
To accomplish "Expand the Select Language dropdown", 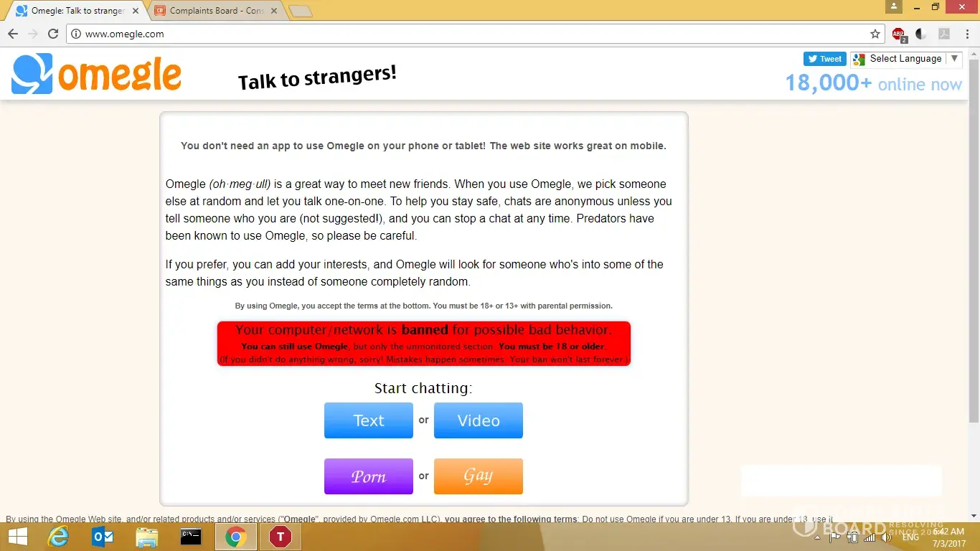I will tap(906, 59).
